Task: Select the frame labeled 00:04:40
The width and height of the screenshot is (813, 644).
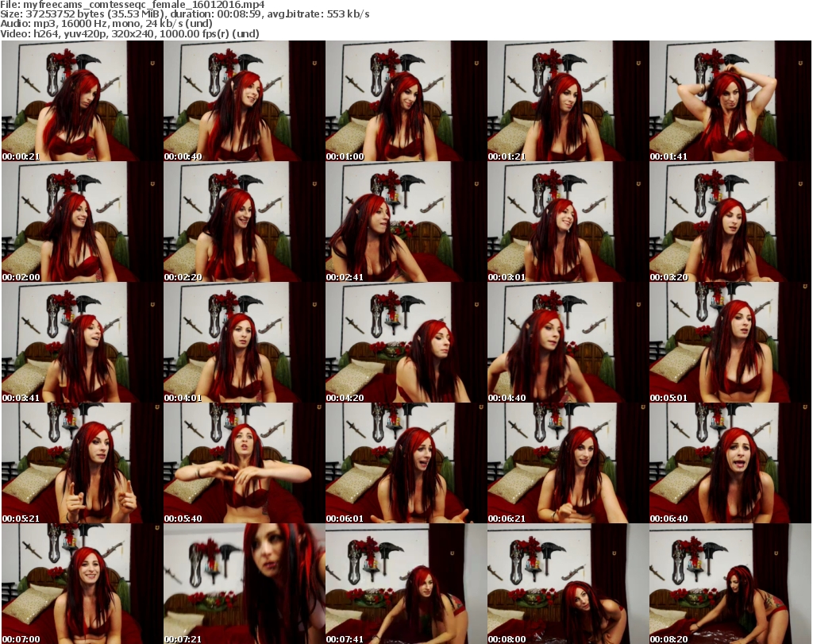Action: pyautogui.click(x=568, y=343)
